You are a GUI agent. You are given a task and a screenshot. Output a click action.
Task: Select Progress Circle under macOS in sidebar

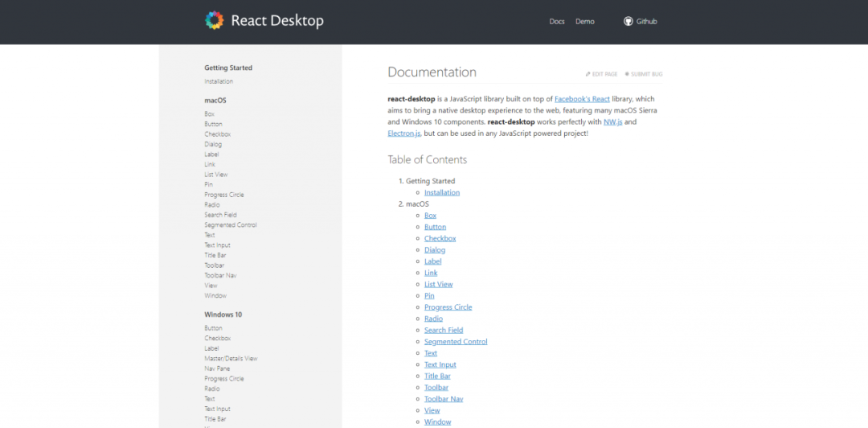pyautogui.click(x=223, y=195)
